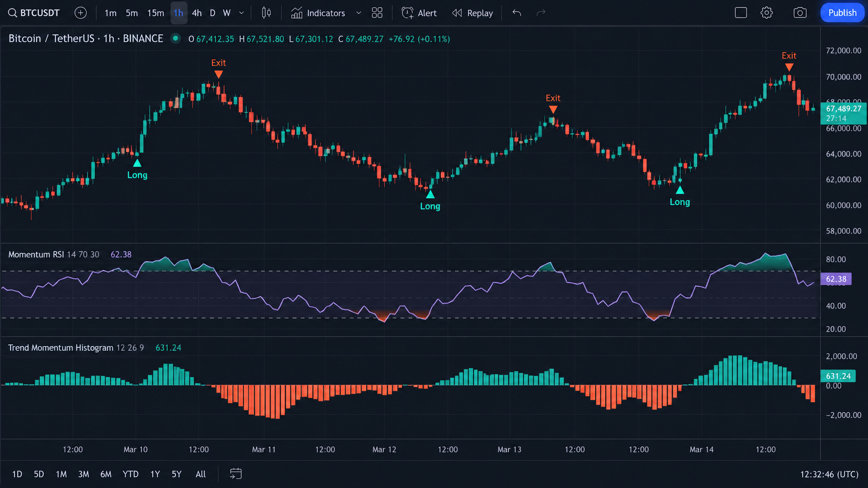Set date range to YTD

click(131, 474)
